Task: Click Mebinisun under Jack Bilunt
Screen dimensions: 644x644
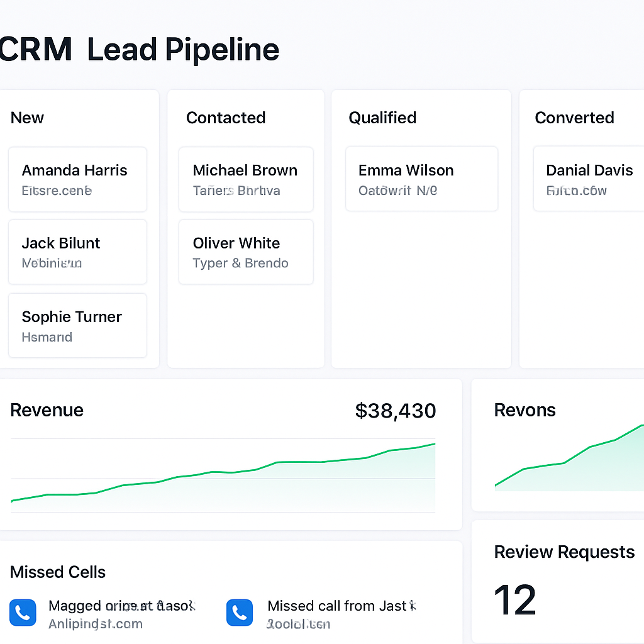Action: (52, 264)
